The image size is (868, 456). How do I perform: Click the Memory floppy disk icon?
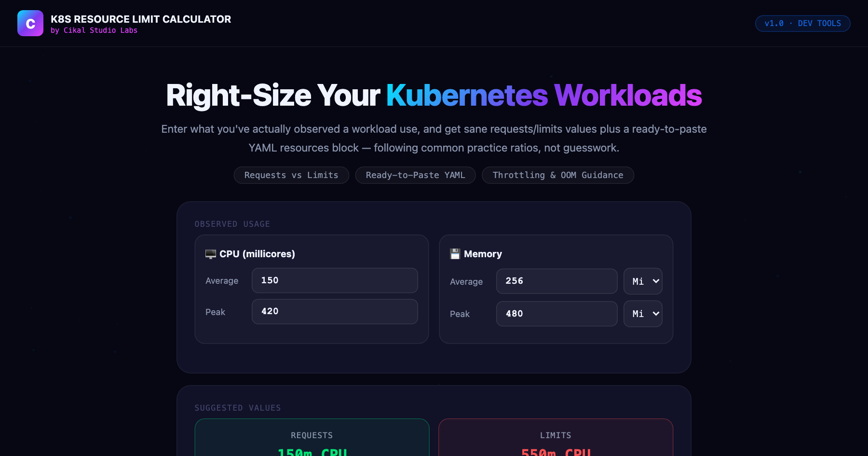tap(455, 254)
